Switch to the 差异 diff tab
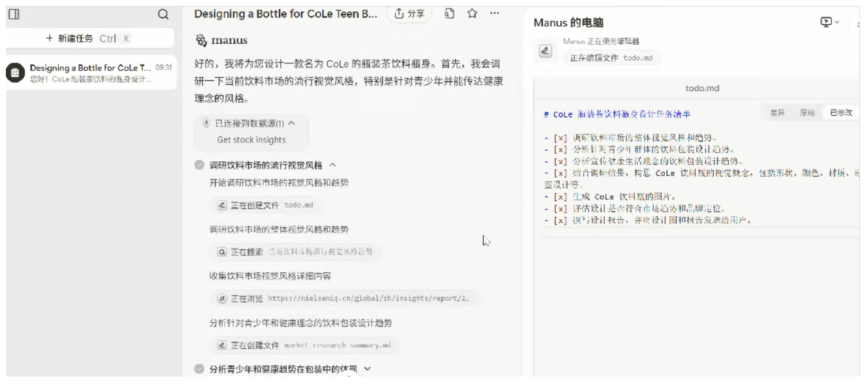Viewport: 868px width, 391px height. point(777,113)
